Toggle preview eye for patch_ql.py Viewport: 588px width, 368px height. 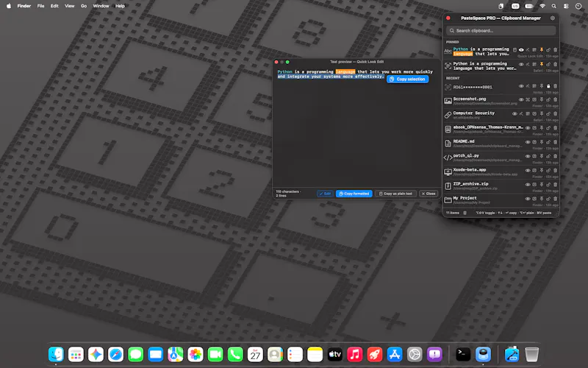click(x=528, y=156)
